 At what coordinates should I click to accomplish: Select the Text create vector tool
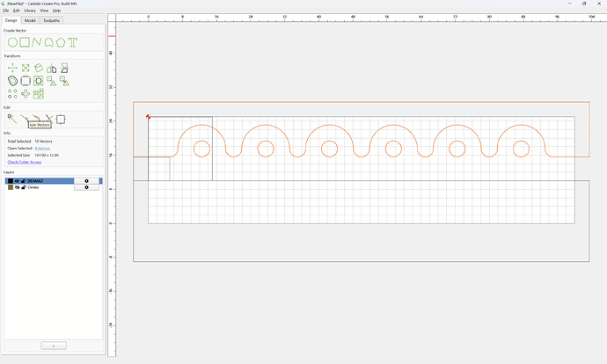click(73, 42)
